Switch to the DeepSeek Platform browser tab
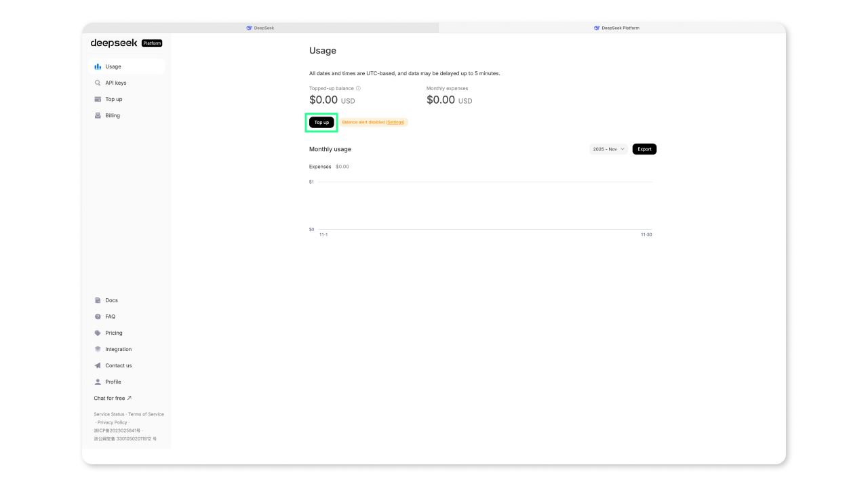 tap(616, 28)
